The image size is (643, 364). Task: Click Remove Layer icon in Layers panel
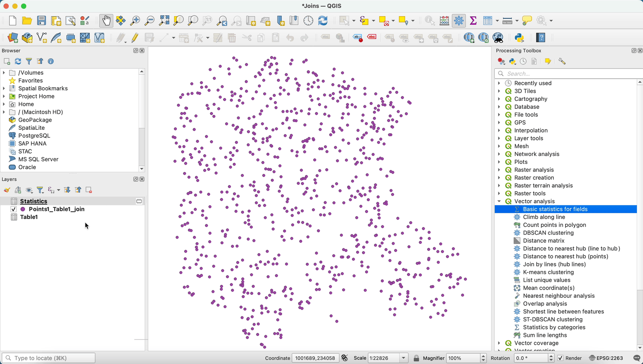(89, 190)
